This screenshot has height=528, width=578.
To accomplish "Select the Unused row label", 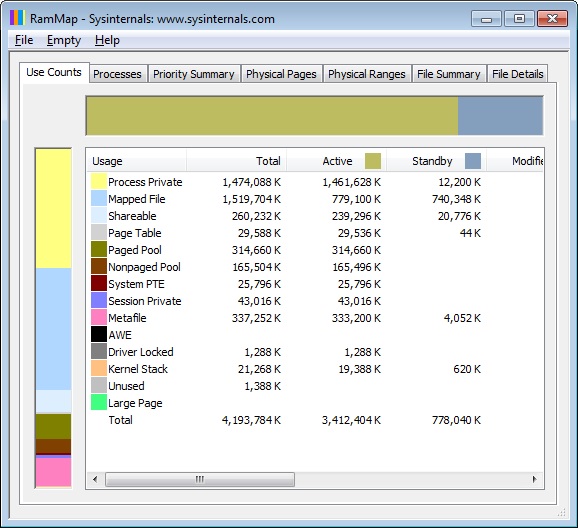I will click(x=126, y=386).
